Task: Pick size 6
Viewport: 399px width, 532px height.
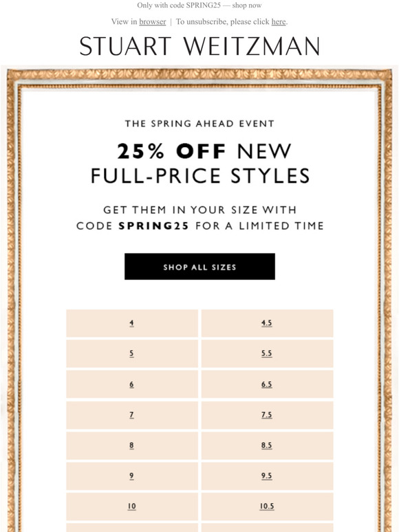Action: pyautogui.click(x=132, y=384)
